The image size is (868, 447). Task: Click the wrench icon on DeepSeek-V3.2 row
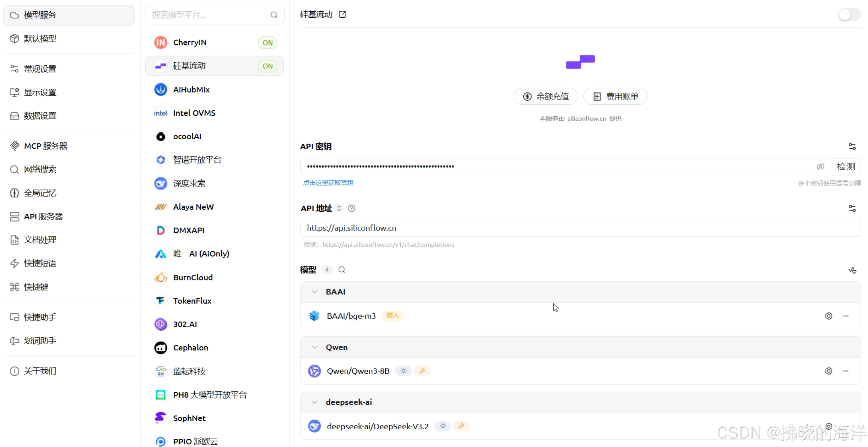coord(462,426)
